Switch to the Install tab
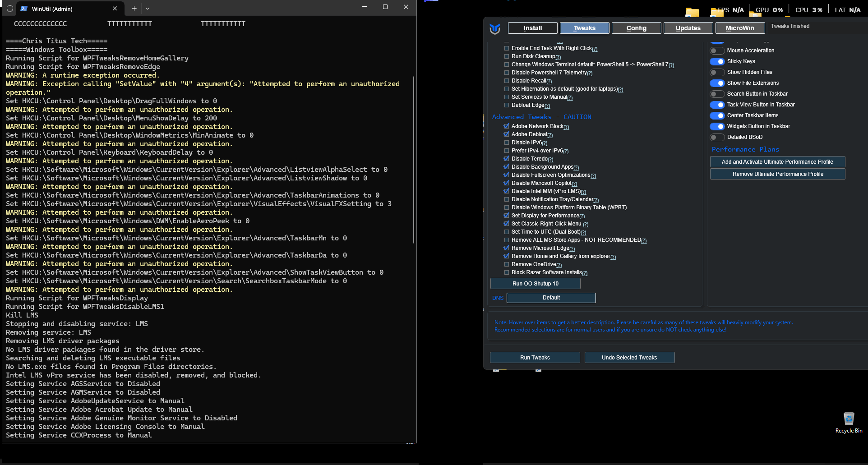Viewport: 868px width, 465px height. coord(532,28)
